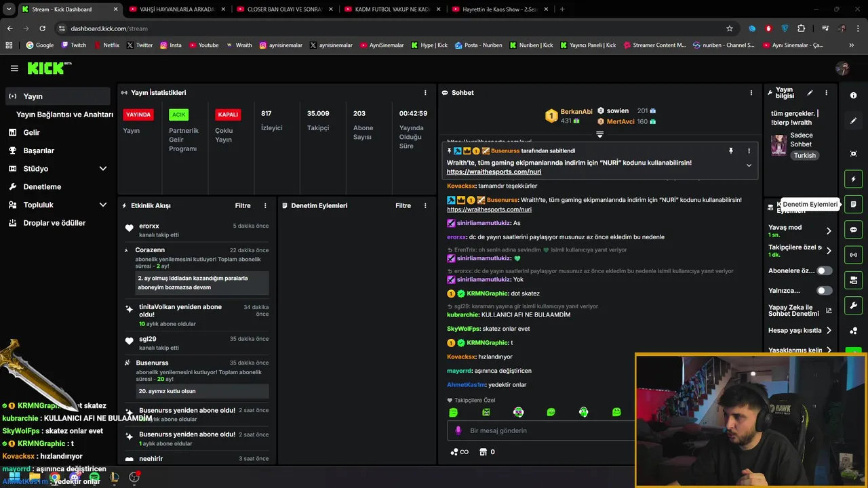Image resolution: width=868 pixels, height=488 pixels.
Task: Click the shop icon below chat input
Action: point(483,452)
